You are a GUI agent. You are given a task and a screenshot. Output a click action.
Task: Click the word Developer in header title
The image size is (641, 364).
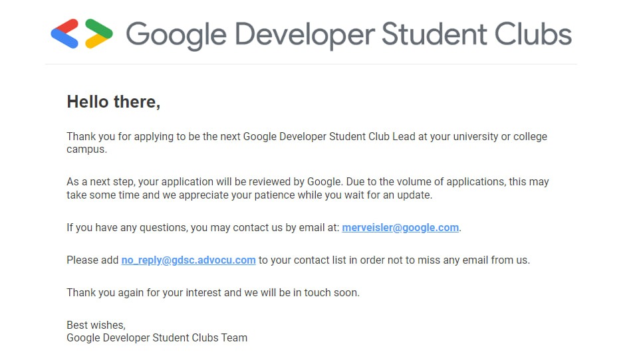point(305,35)
